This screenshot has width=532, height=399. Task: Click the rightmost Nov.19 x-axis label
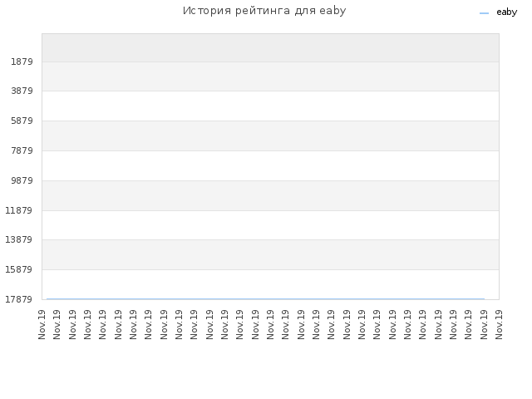(x=499, y=324)
